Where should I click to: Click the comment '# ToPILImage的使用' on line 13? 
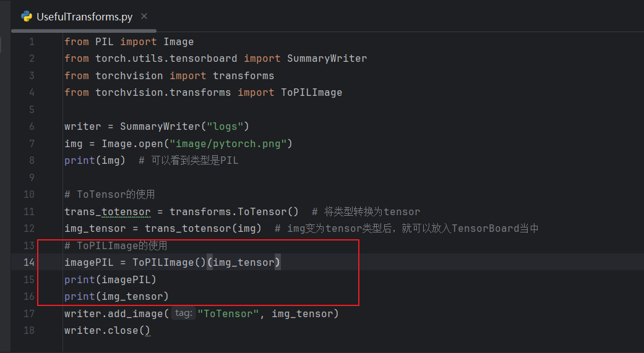pos(116,246)
